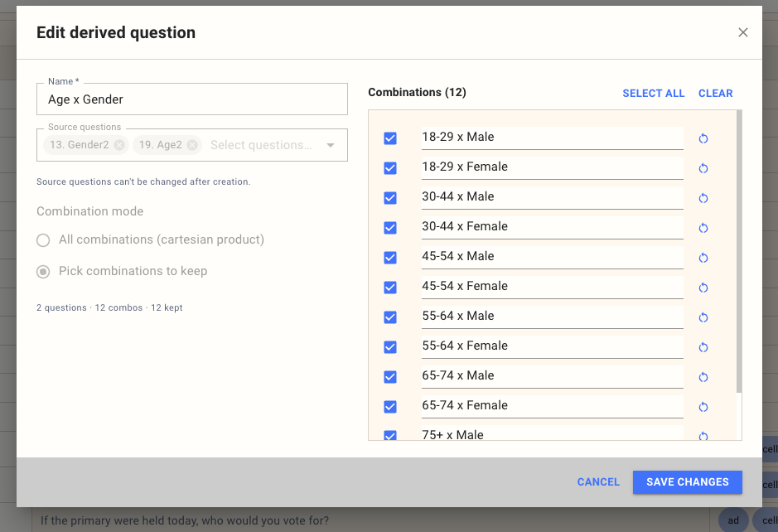
Task: Remove the 13. Gender2 chip
Action: 119,145
